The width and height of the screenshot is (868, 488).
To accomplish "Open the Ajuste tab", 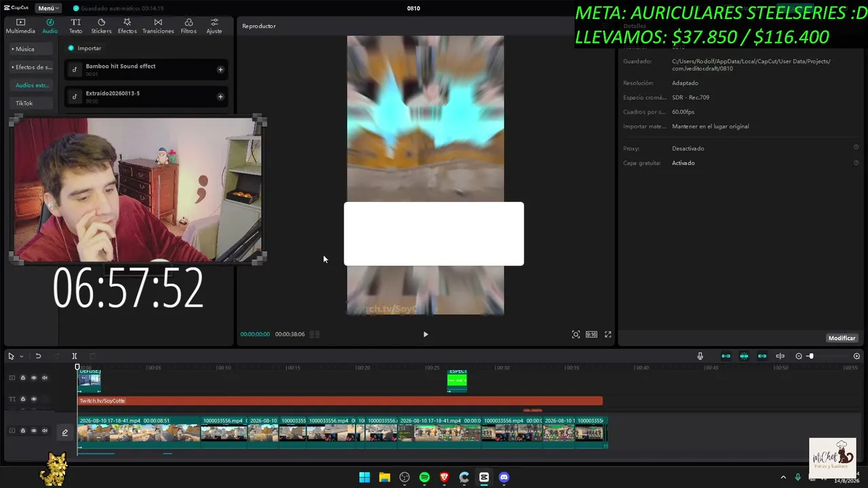I will click(x=214, y=26).
